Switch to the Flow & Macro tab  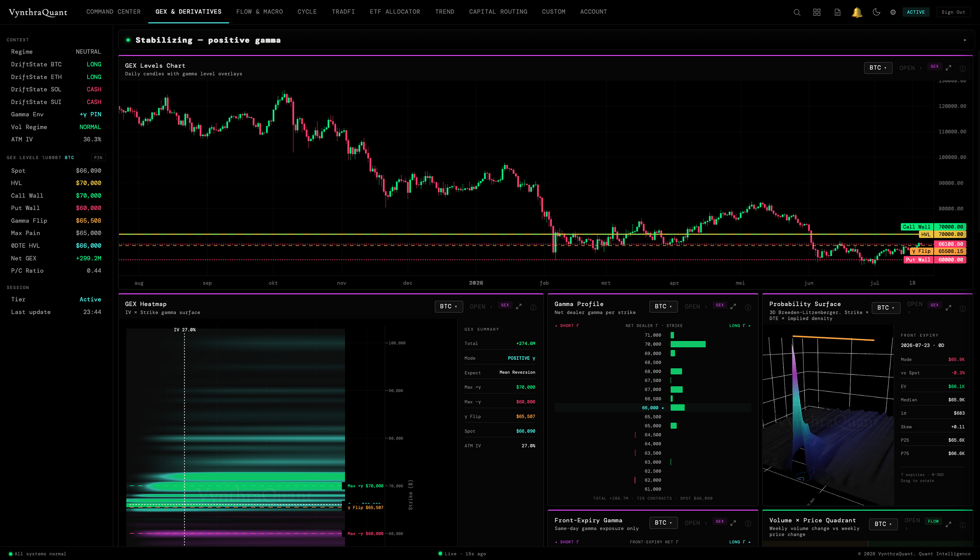click(x=259, y=12)
